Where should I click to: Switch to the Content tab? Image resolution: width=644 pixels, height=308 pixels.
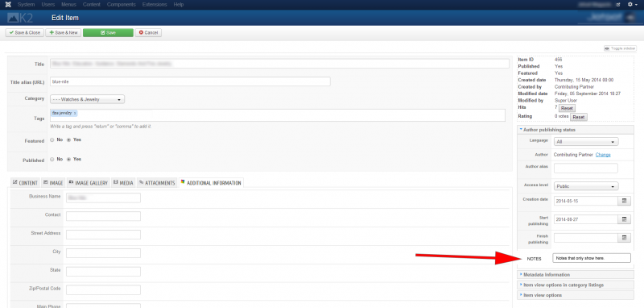click(x=25, y=183)
